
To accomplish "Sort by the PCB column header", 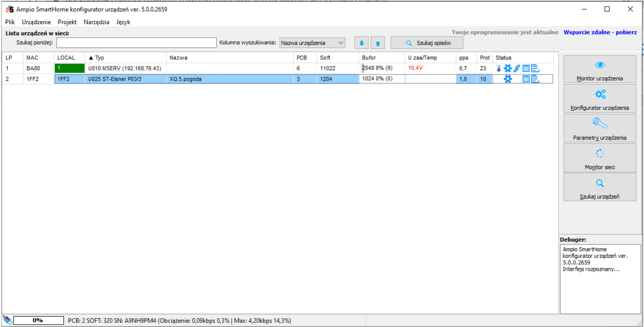I will [305, 58].
